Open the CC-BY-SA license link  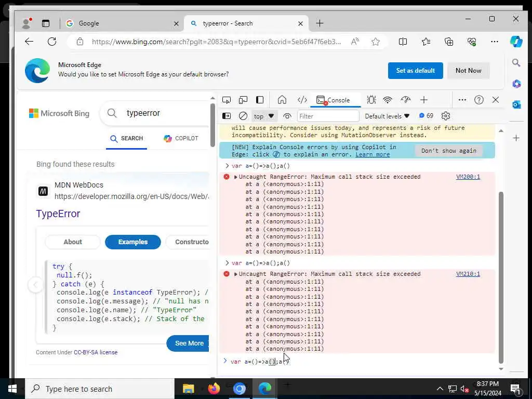96,352
